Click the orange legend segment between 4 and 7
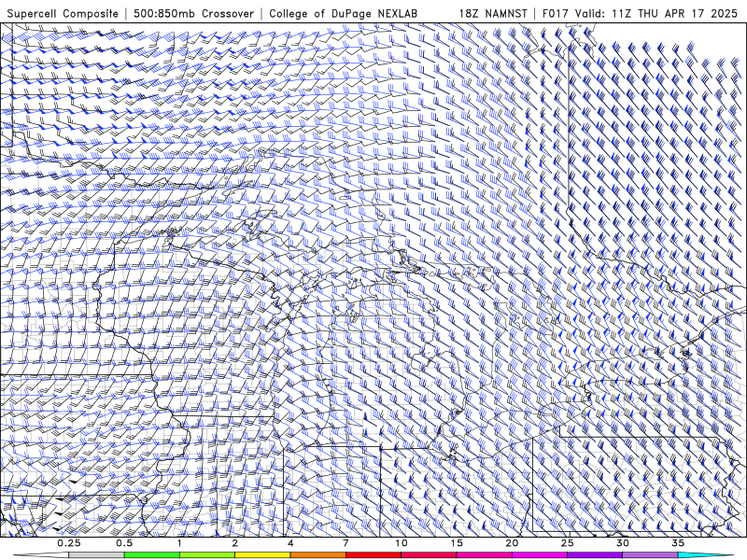747x560 pixels. point(317,555)
